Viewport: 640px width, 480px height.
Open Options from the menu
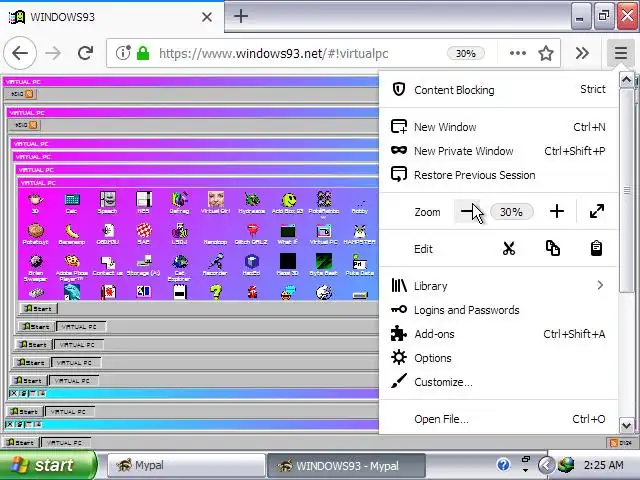coord(498,358)
